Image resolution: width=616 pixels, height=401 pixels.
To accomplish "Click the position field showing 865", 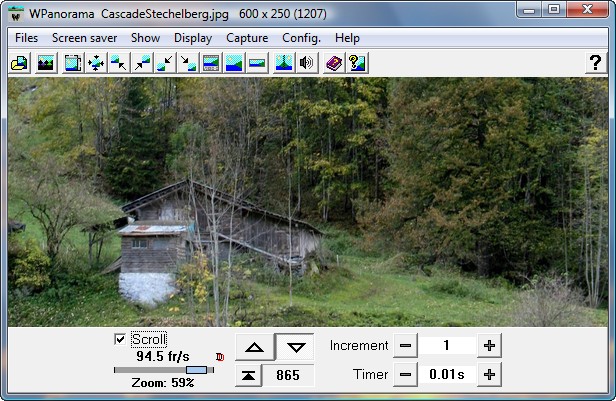I will coord(288,375).
